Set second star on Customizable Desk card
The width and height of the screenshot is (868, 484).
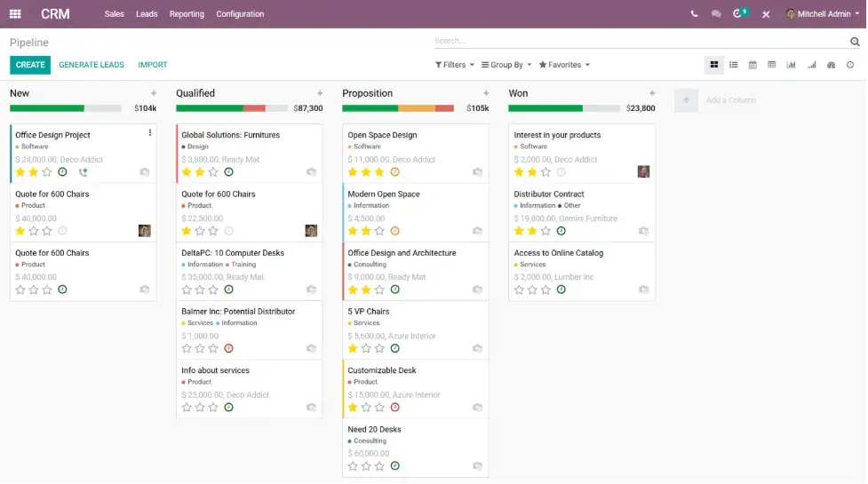[x=366, y=408]
